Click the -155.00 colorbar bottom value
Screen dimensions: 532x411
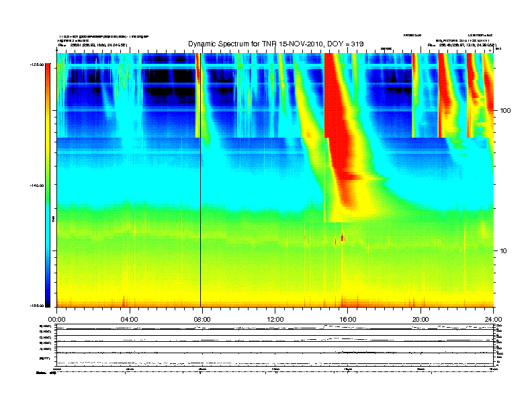37,306
